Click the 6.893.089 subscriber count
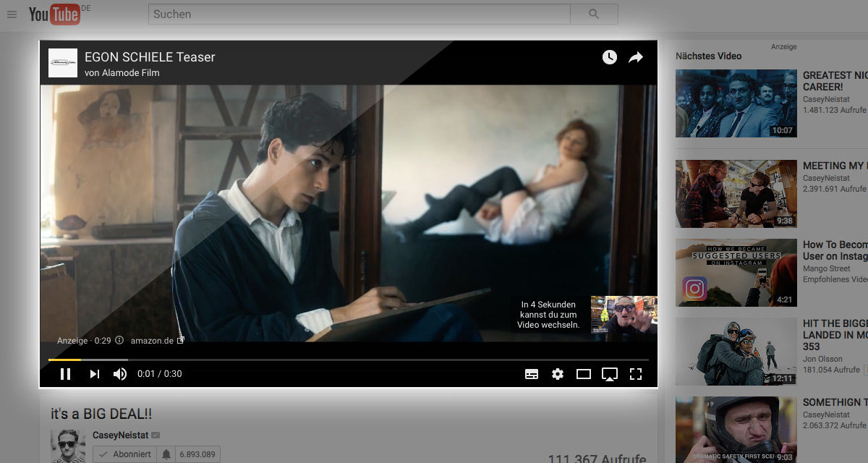 pos(197,454)
